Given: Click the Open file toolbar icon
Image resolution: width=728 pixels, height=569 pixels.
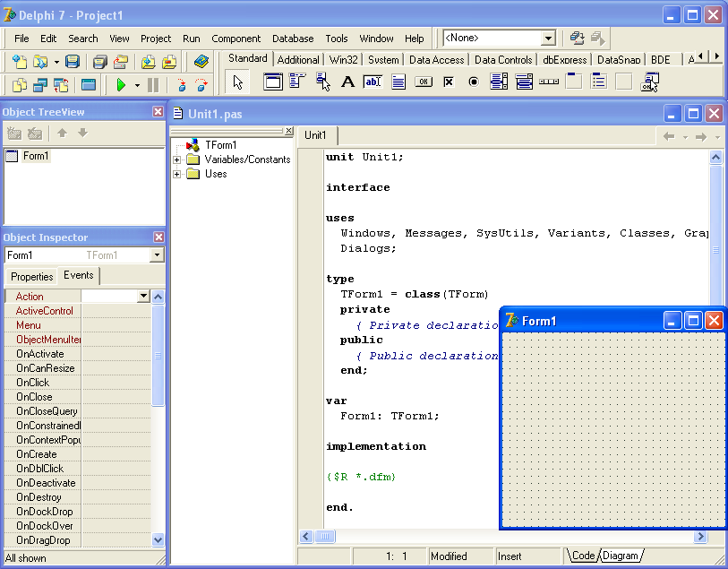Looking at the screenshot, I should click(40, 61).
